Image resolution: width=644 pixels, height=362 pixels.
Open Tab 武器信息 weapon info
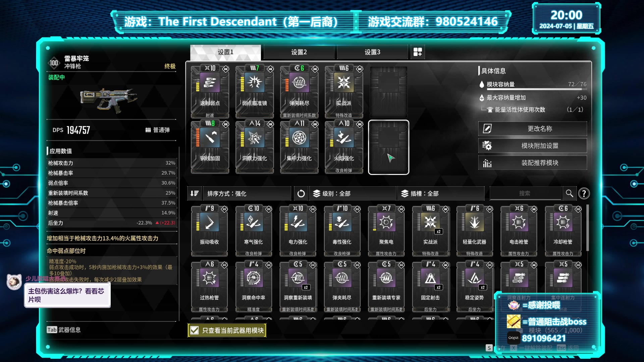click(64, 330)
